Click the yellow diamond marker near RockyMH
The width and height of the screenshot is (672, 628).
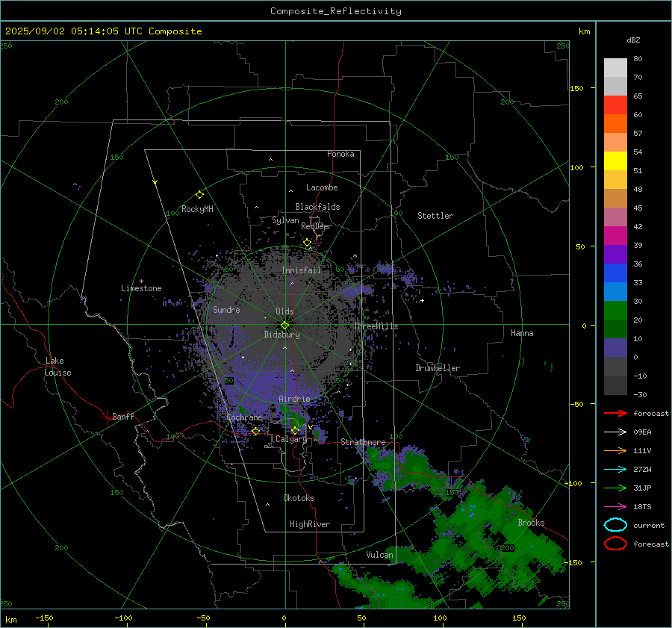(x=199, y=195)
